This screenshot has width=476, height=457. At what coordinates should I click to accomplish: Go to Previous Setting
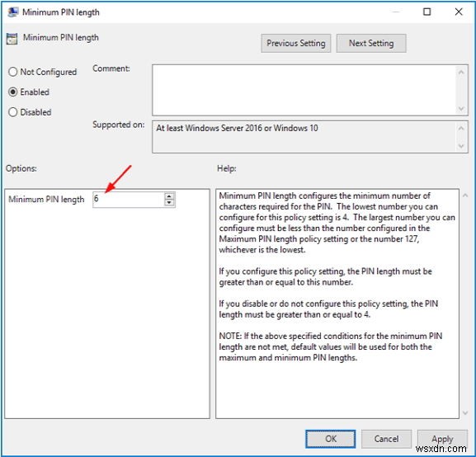[x=295, y=43]
